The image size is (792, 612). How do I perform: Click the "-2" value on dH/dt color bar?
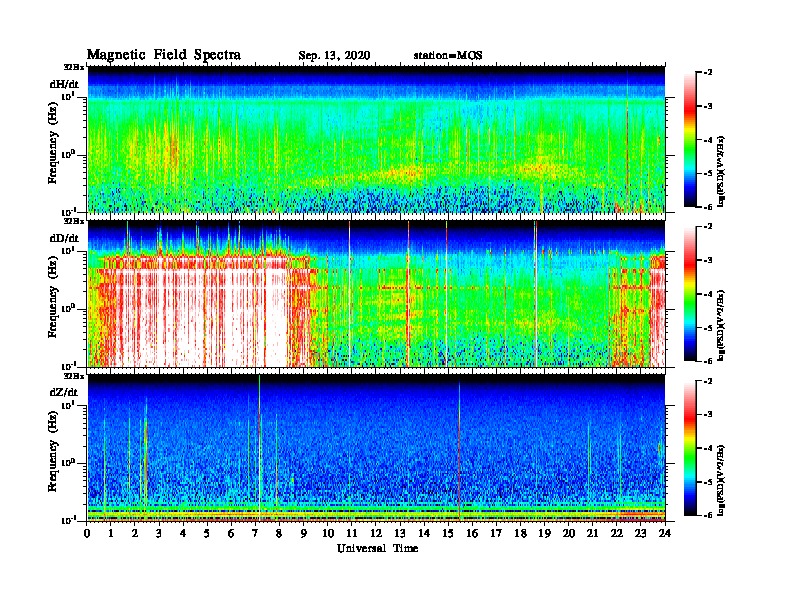[x=708, y=73]
